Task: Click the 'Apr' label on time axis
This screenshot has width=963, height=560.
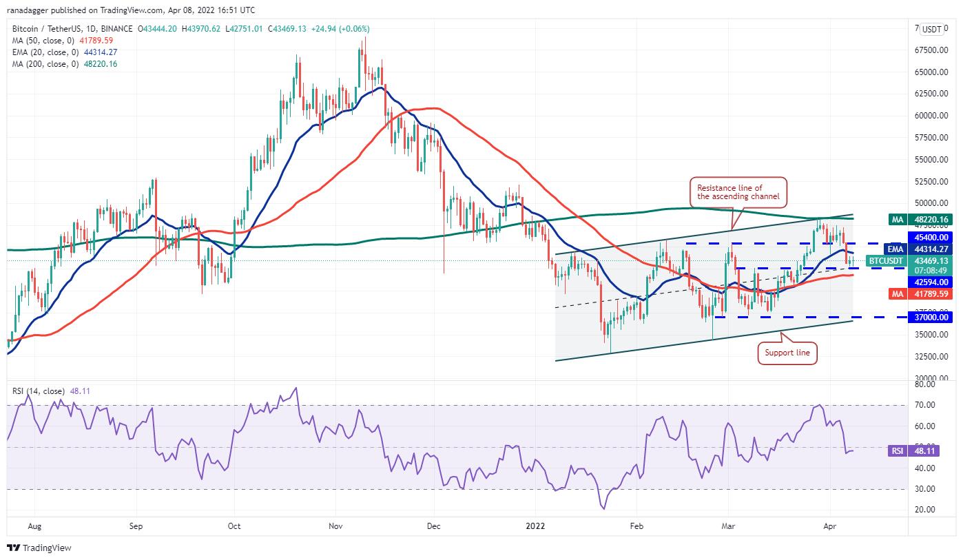Action: pos(830,526)
